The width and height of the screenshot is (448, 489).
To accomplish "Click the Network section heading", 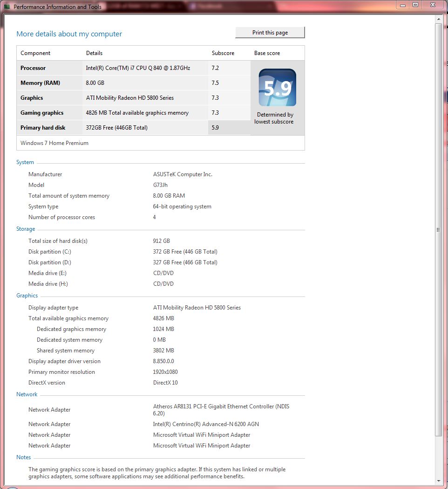I will pyautogui.click(x=27, y=394).
